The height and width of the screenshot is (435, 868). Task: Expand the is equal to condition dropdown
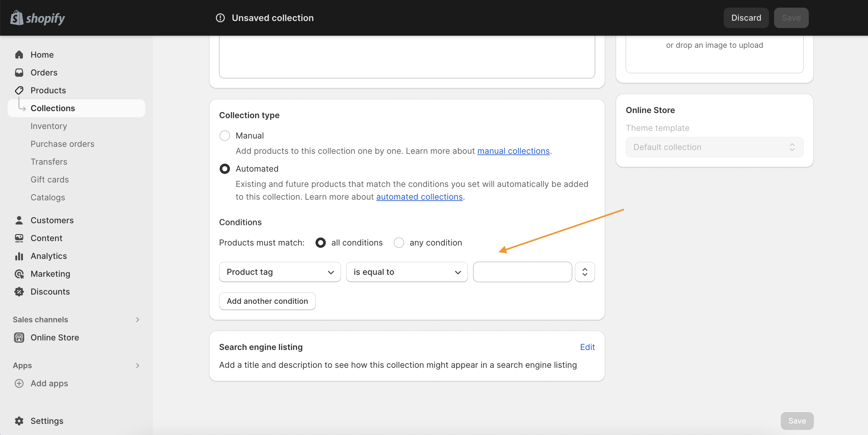point(407,271)
